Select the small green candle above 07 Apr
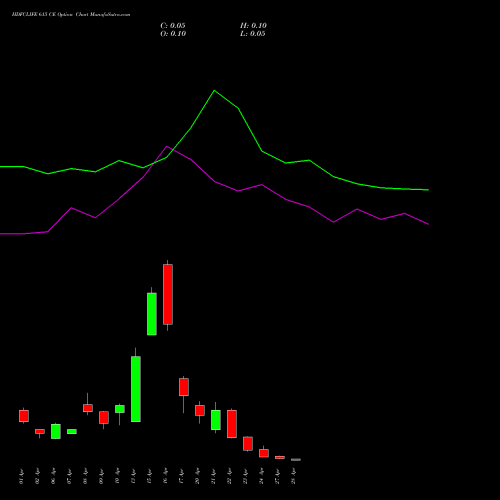 (x=72, y=432)
